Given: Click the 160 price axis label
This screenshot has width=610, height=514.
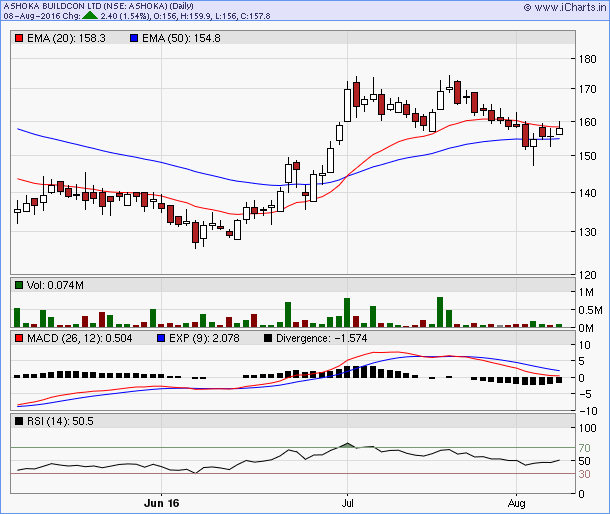Looking at the screenshot, I should 587,122.
